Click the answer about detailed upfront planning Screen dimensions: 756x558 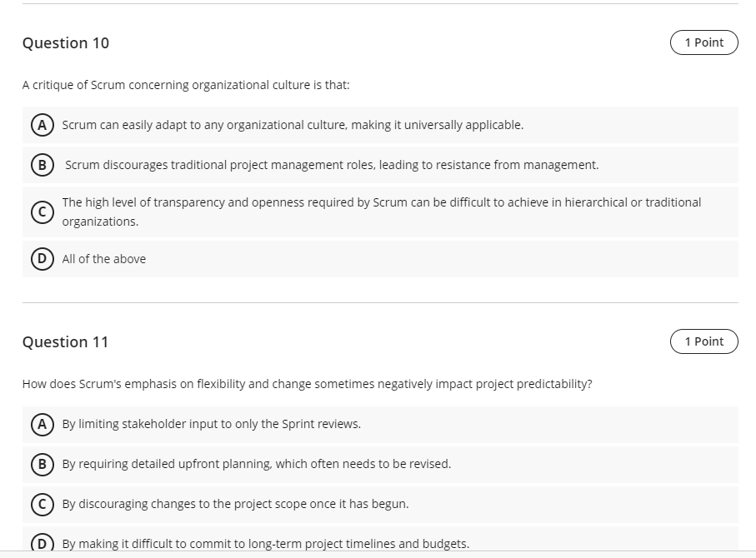click(255, 463)
